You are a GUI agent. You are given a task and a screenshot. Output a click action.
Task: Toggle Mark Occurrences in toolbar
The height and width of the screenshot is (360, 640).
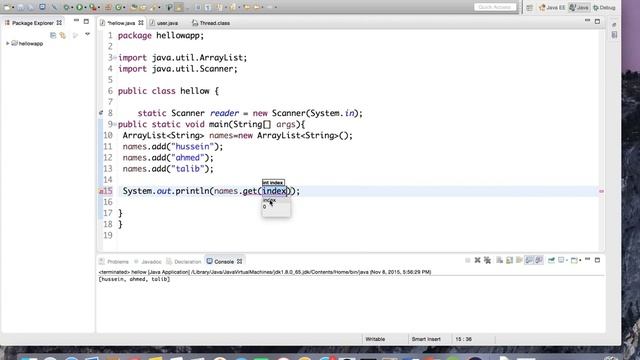point(179,7)
